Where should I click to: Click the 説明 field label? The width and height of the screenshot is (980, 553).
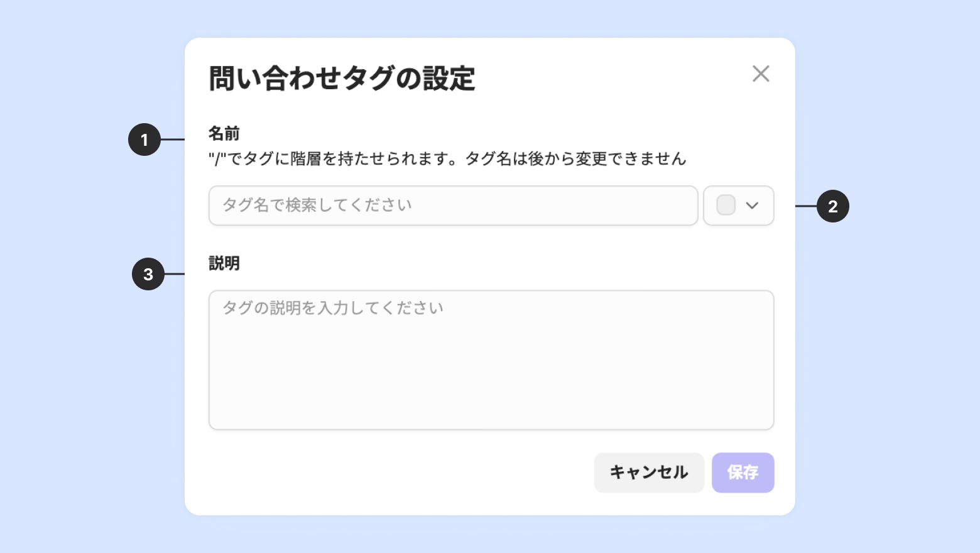point(224,263)
